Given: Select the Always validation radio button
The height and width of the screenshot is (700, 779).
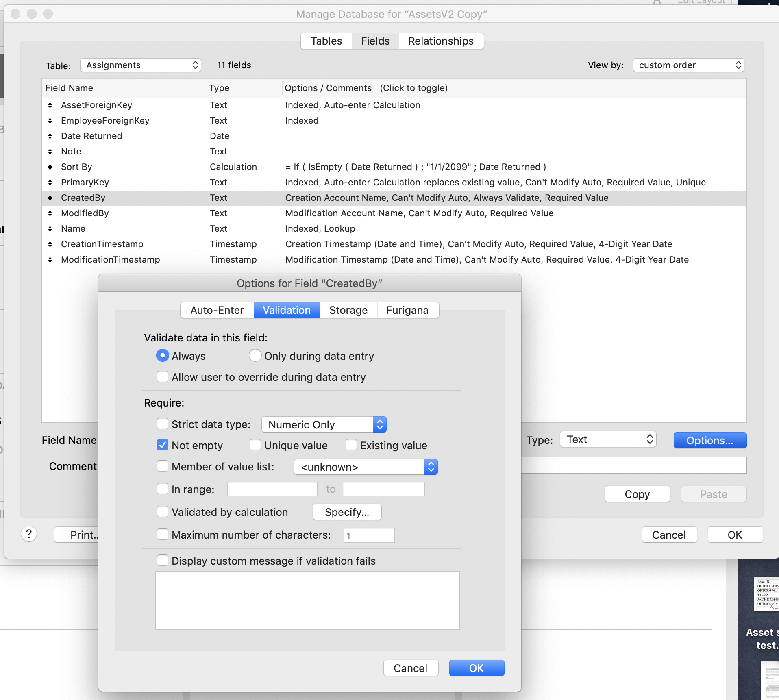Looking at the screenshot, I should pos(163,356).
